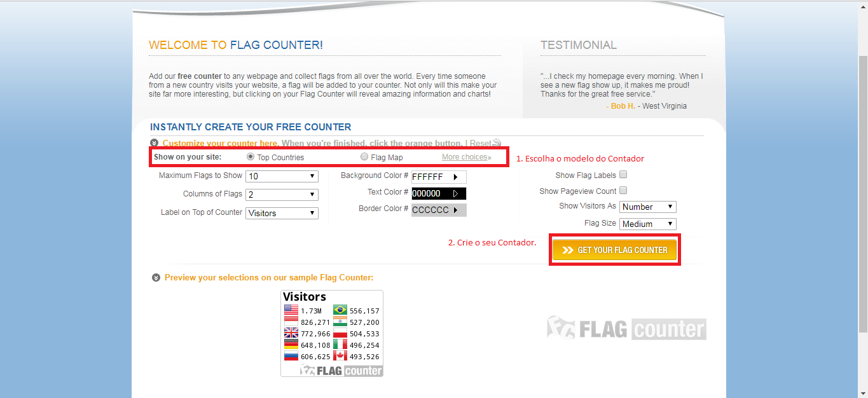Pick the Border Color CCCCCC field
The width and height of the screenshot is (868, 398).
(439, 210)
